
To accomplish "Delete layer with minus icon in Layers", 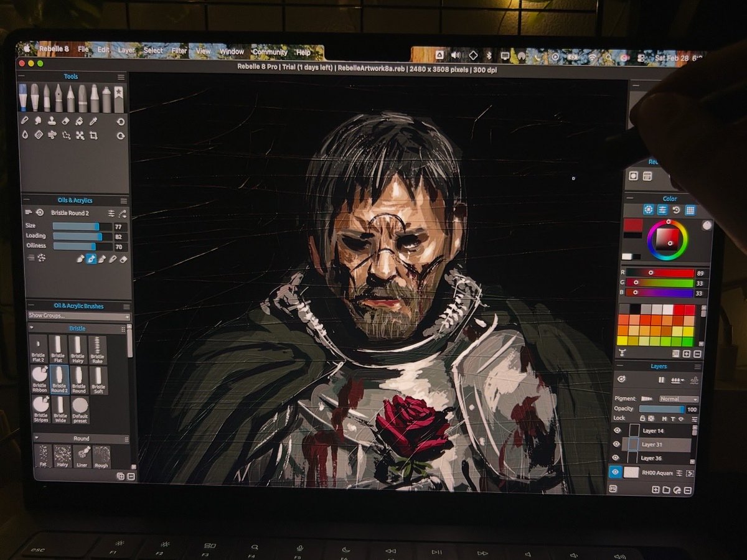I will (x=687, y=490).
